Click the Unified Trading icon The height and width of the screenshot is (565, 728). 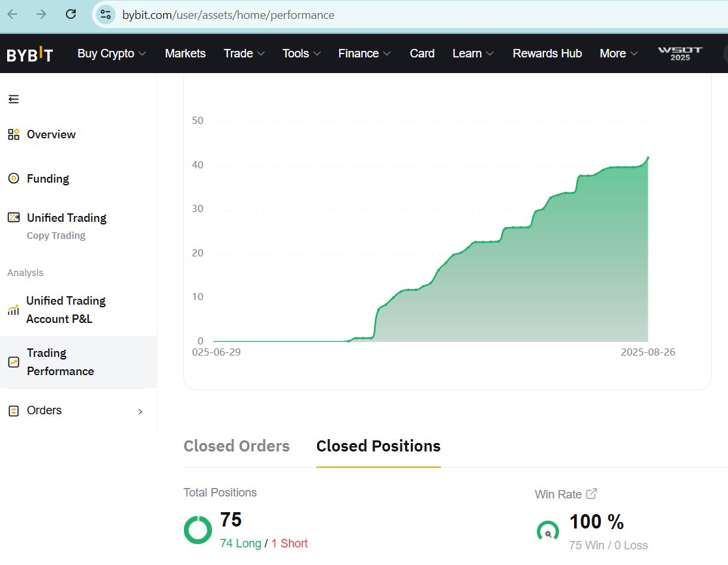[x=14, y=217]
